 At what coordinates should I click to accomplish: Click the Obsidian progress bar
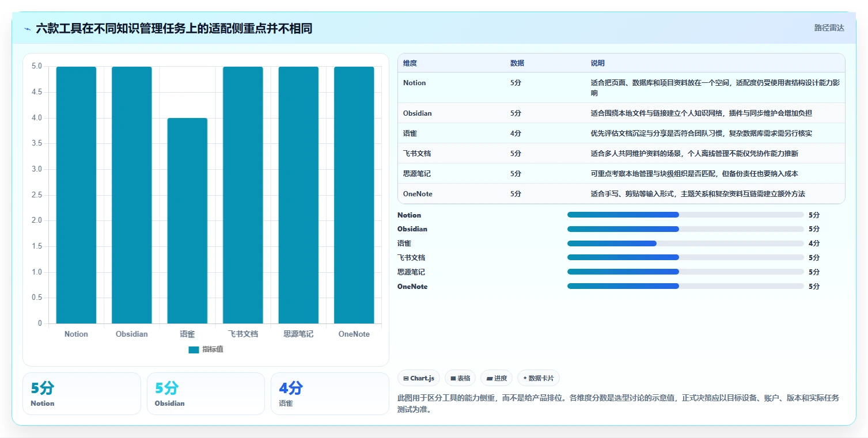[x=685, y=229]
